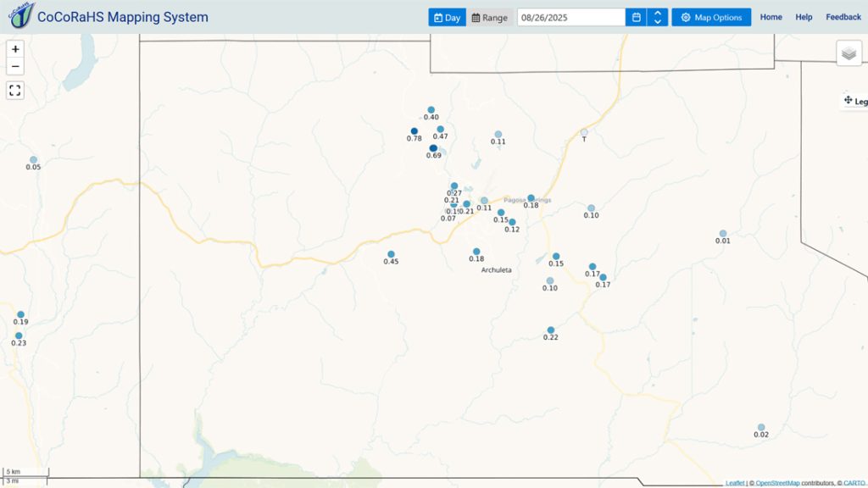Select the 0.45 precipitation marker
Screen dimensions: 868x488
391,254
